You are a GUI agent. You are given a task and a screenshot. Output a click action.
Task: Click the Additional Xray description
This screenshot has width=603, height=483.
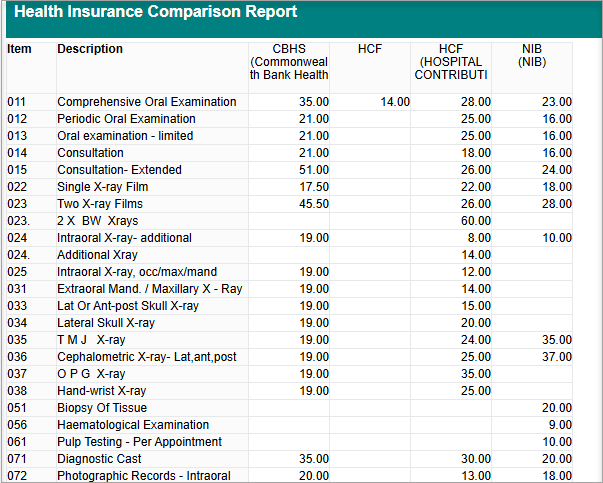[97, 255]
